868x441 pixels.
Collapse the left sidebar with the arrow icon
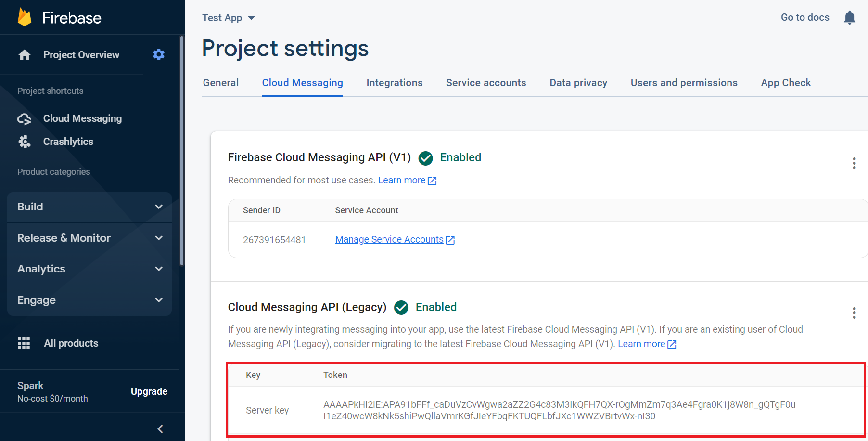[160, 428]
